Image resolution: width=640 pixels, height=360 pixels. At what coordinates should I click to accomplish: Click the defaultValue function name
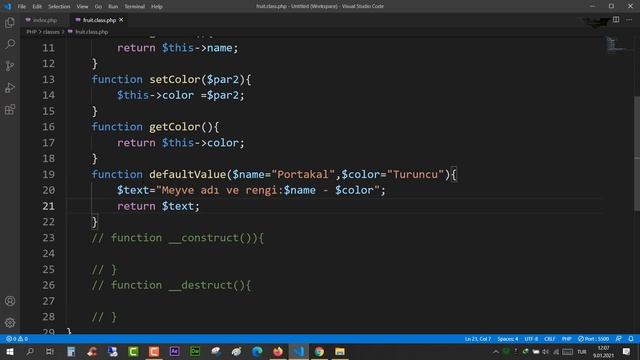point(187,174)
